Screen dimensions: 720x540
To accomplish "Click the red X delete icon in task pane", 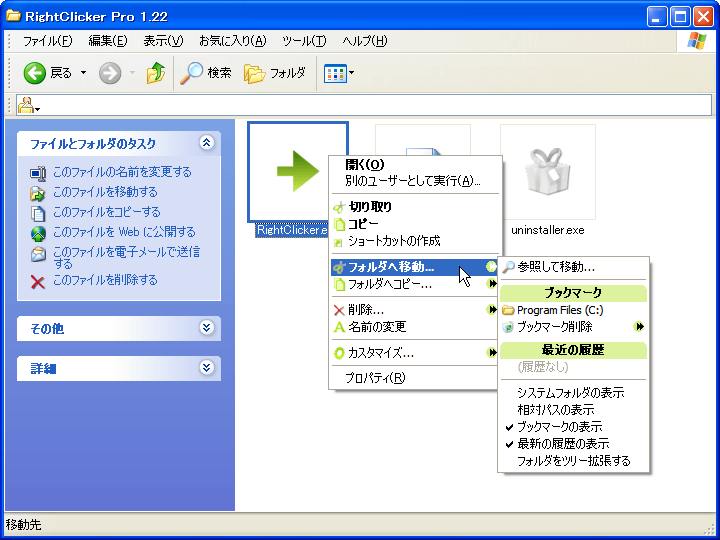I will tap(38, 281).
